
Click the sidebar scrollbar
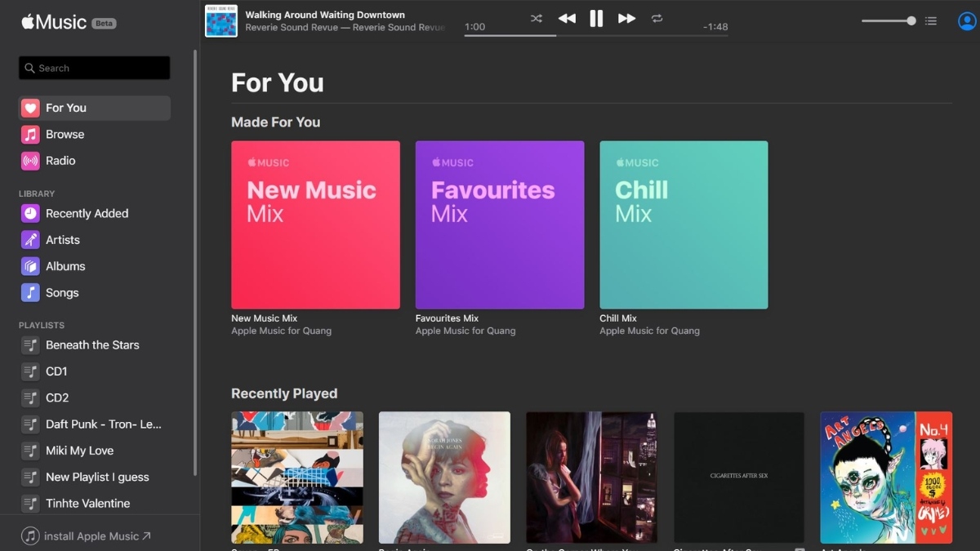click(194, 261)
